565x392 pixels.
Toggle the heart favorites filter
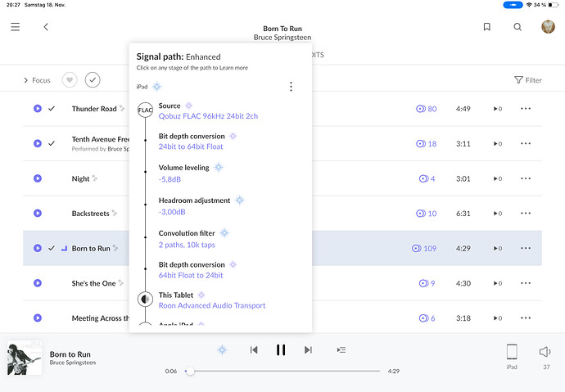click(70, 80)
